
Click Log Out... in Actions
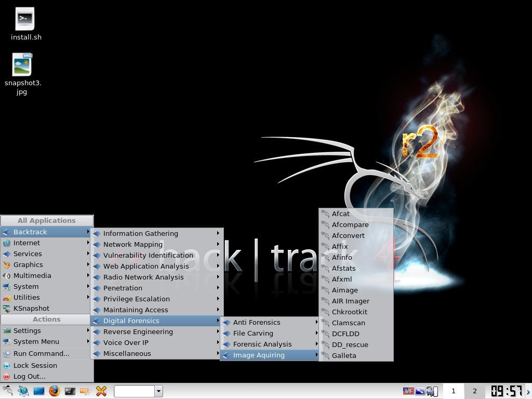(x=29, y=376)
